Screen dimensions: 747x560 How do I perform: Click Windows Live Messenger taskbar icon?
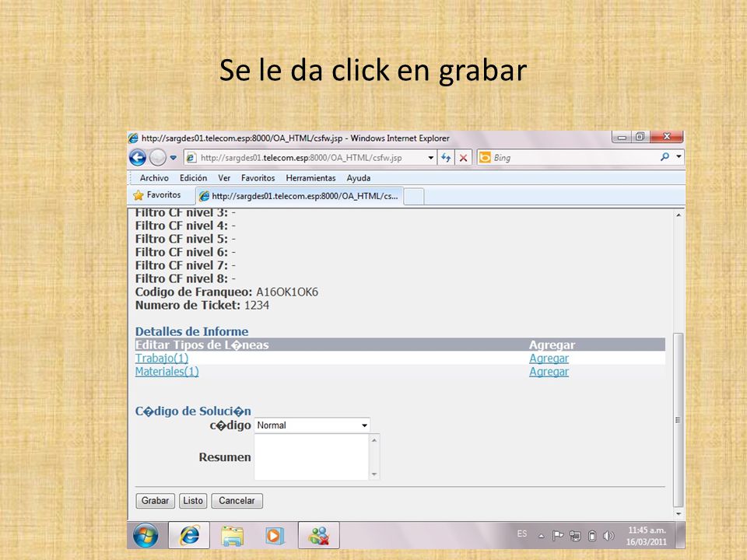coord(319,535)
